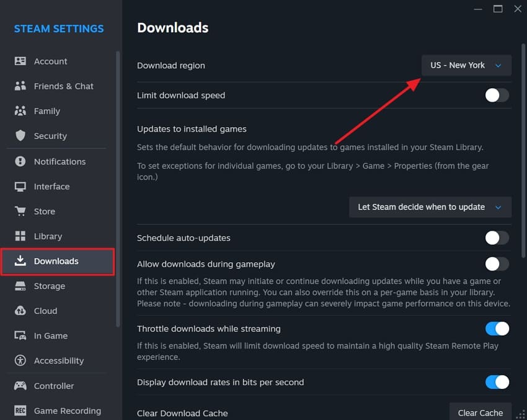
Task: Allow downloads during gameplay
Action: point(497,264)
